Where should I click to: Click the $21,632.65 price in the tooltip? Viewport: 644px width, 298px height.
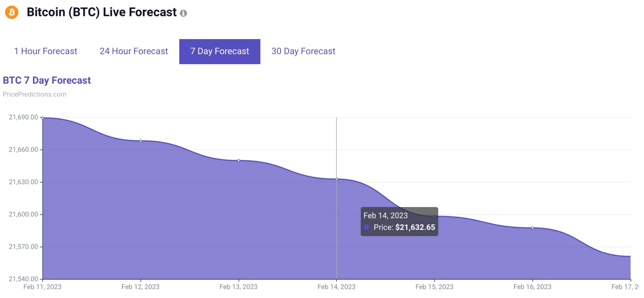pyautogui.click(x=415, y=227)
